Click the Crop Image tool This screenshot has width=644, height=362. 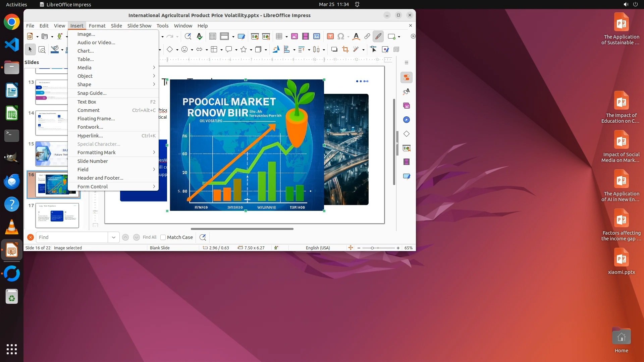[345, 50]
